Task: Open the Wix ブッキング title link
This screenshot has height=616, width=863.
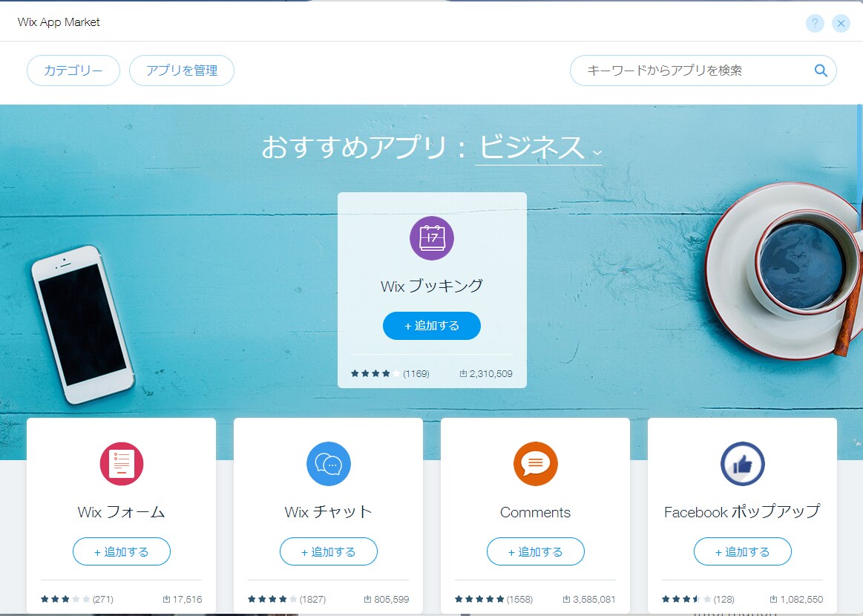Action: (x=432, y=286)
